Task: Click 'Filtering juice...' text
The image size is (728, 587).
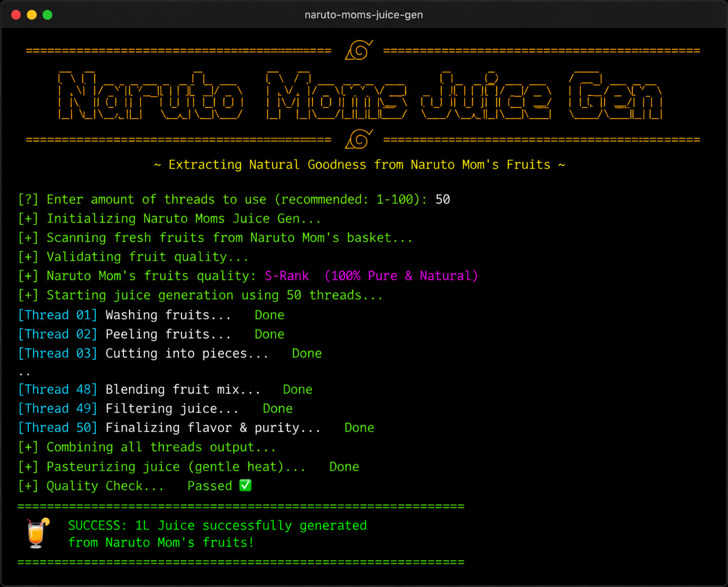Action: [x=172, y=409]
